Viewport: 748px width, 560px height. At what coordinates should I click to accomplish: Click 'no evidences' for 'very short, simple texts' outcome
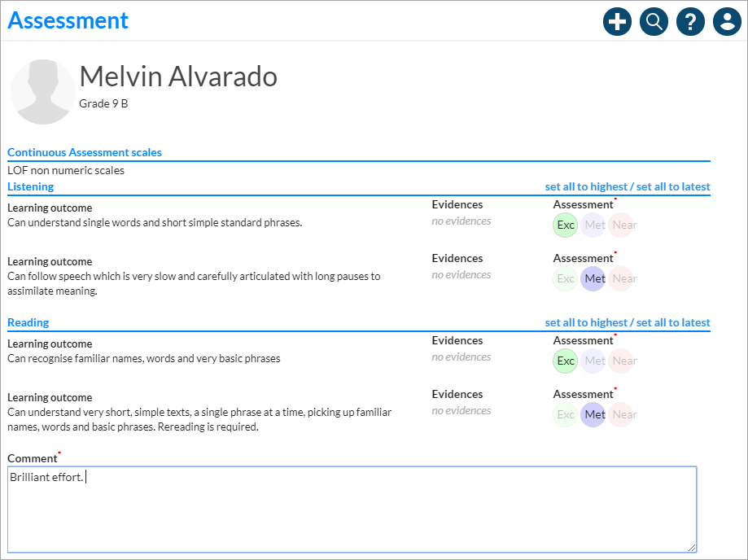[461, 411]
